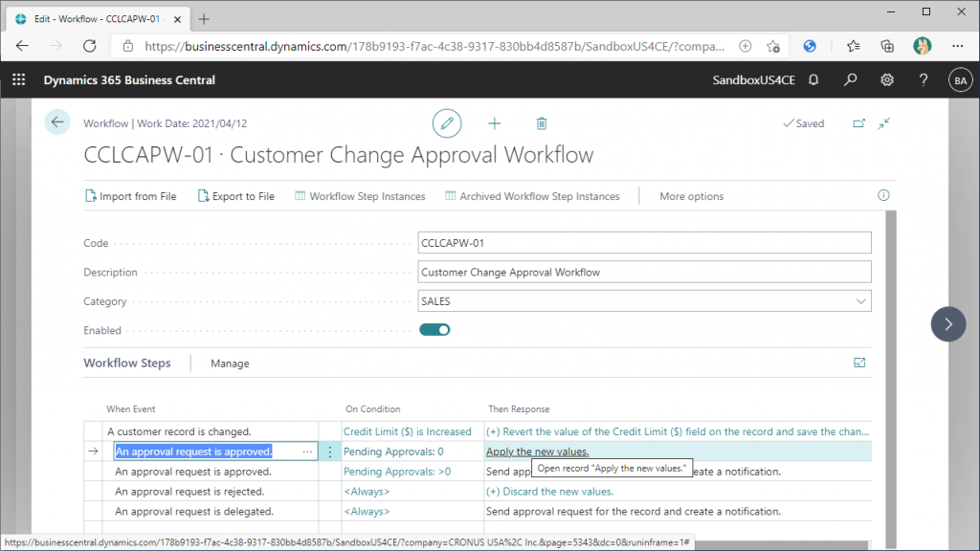Open the browser profile picture

(x=922, y=46)
